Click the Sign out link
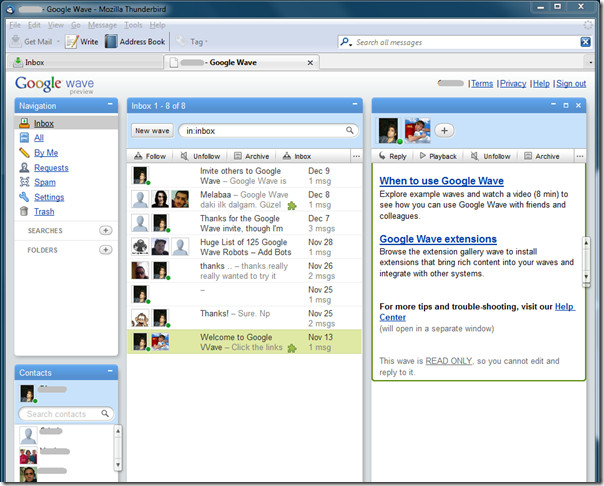The height and width of the screenshot is (486, 604). point(571,84)
